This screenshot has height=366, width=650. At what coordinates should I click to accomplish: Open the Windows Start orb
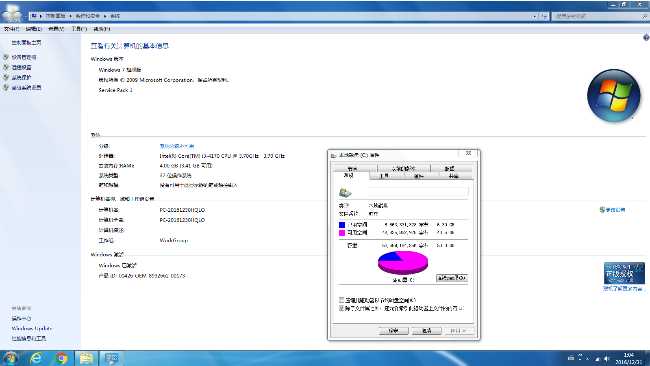click(10, 358)
